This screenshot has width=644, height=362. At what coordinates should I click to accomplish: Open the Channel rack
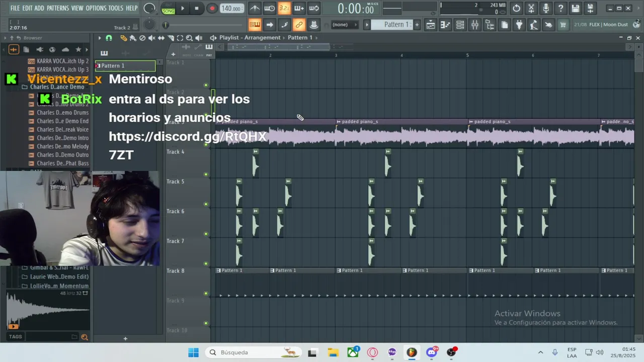(x=460, y=25)
